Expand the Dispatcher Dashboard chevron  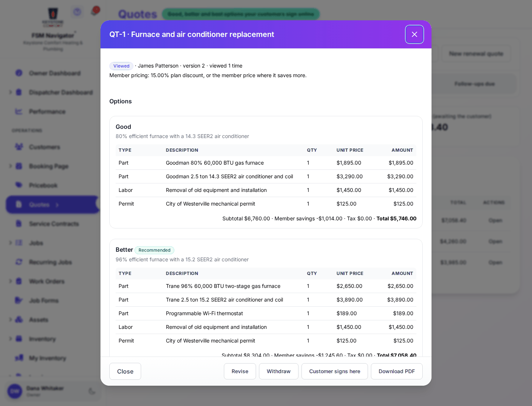coord(10,92)
